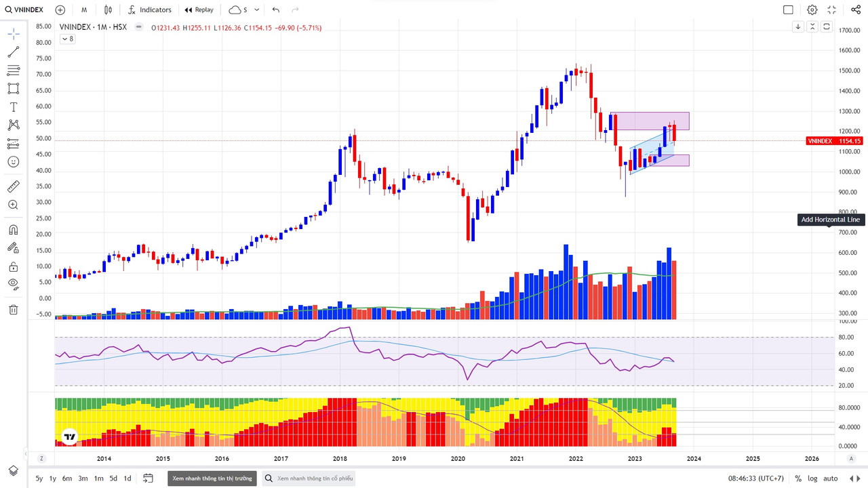The image size is (868, 488).
Task: Select the Fibonacci retracement tool
Action: coord(14,70)
